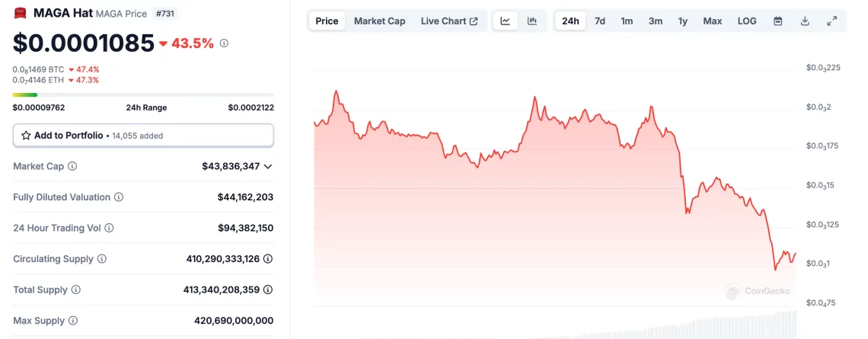Click info icon next to the Total Supply value

268,290
